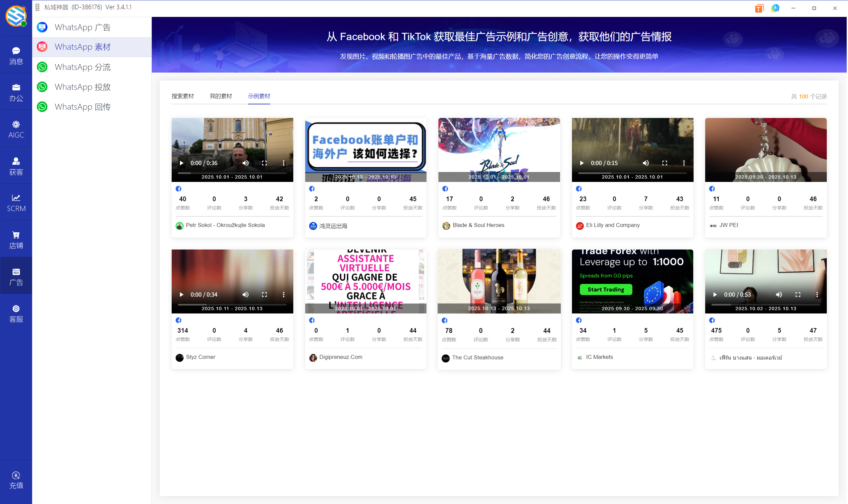
Task: Click the Blade & Soul Heroes advertiser name
Action: coord(478,225)
